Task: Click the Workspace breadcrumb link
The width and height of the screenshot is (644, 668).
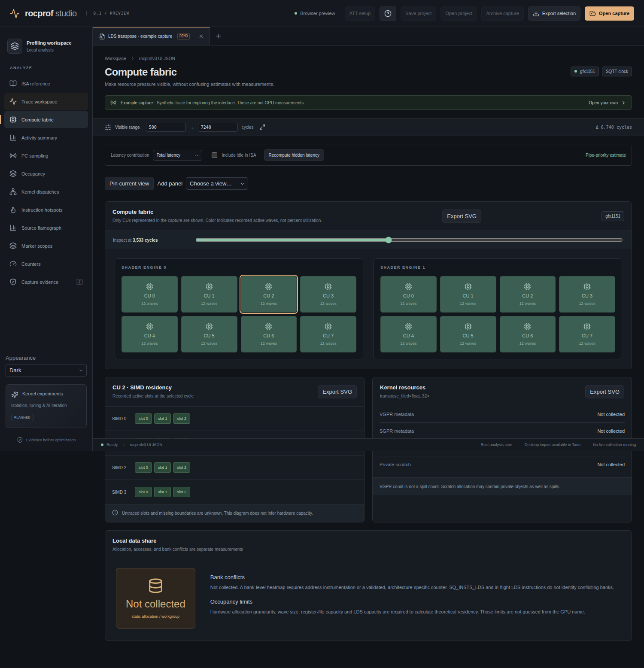Action: click(115, 58)
